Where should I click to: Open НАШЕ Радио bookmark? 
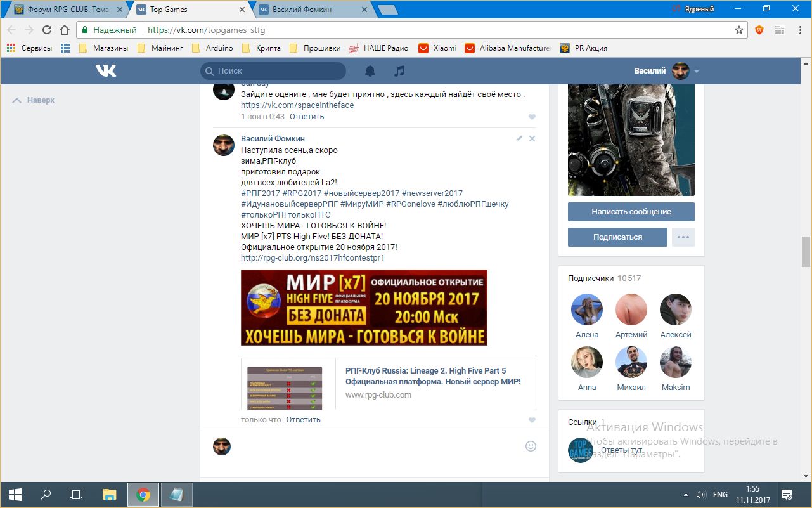[x=378, y=48]
